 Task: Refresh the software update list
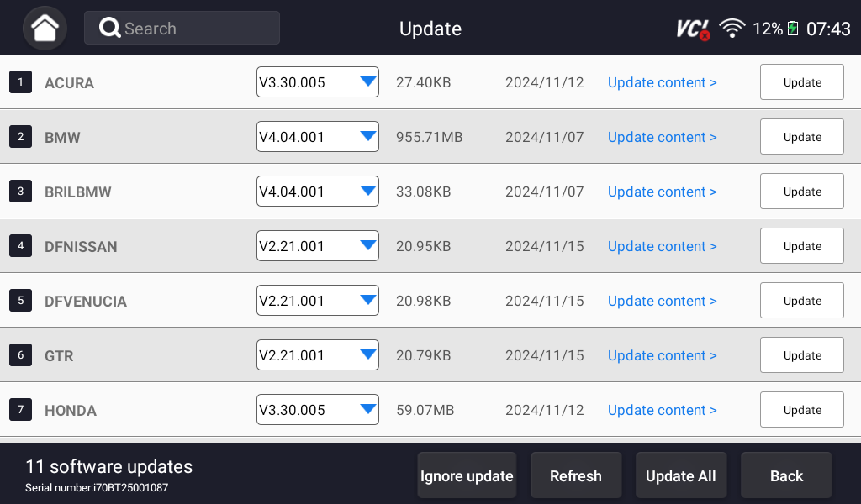pyautogui.click(x=576, y=476)
